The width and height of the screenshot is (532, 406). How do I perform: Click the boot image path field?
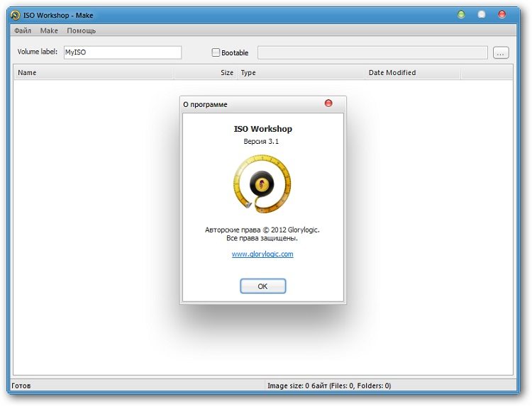372,52
